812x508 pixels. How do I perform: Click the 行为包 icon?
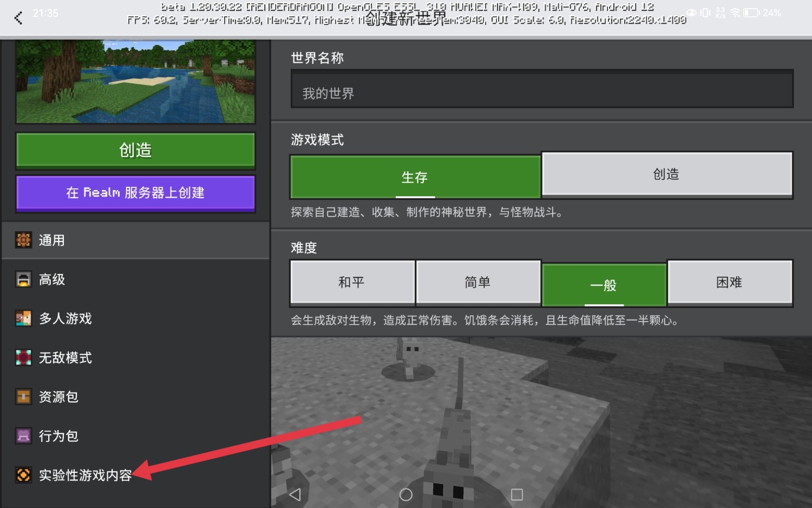point(23,436)
